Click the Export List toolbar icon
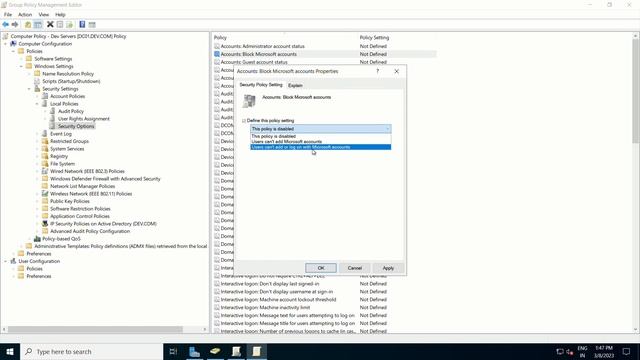The height and width of the screenshot is (360, 640). [69, 25]
